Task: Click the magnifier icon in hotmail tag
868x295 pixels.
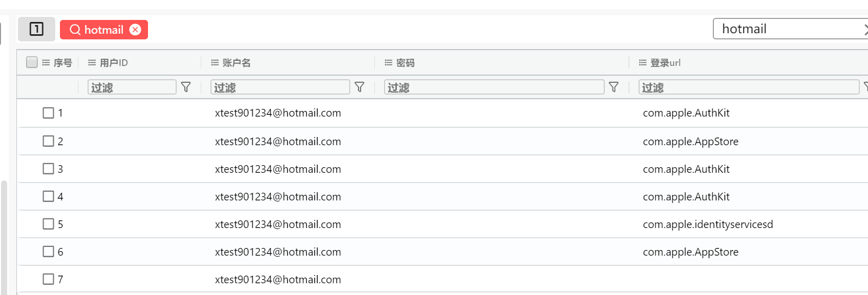Action: coord(75,30)
